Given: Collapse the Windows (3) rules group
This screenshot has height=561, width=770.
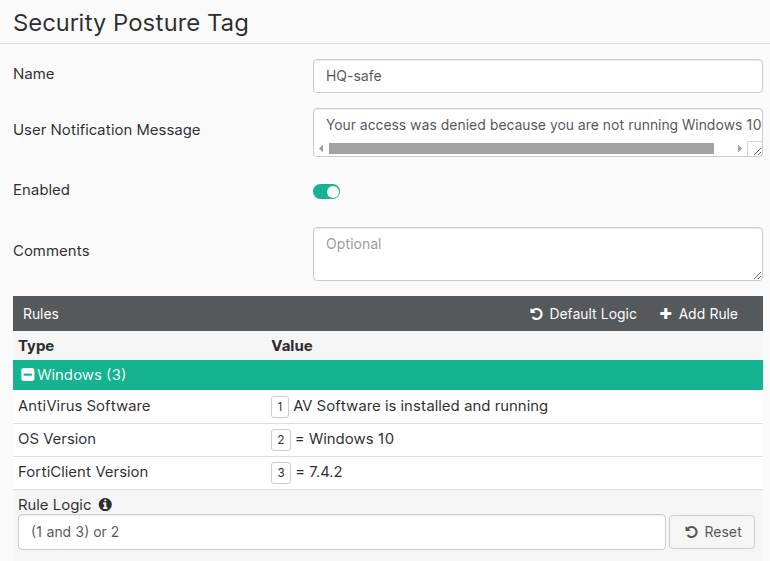Looking at the screenshot, I should [28, 375].
